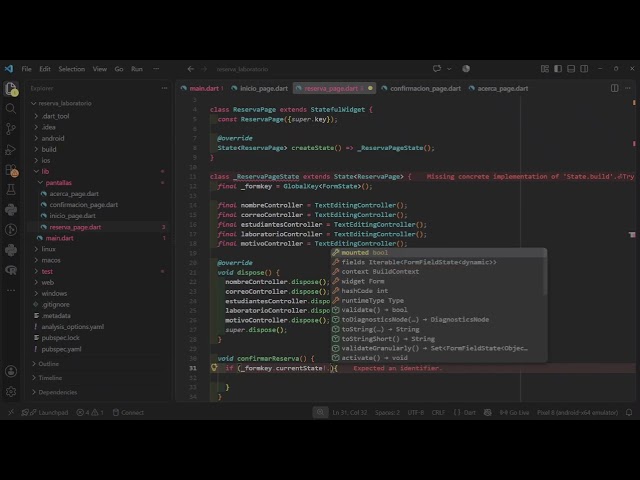Open the Selection menu
This screenshot has width=640, height=480.
(71, 69)
